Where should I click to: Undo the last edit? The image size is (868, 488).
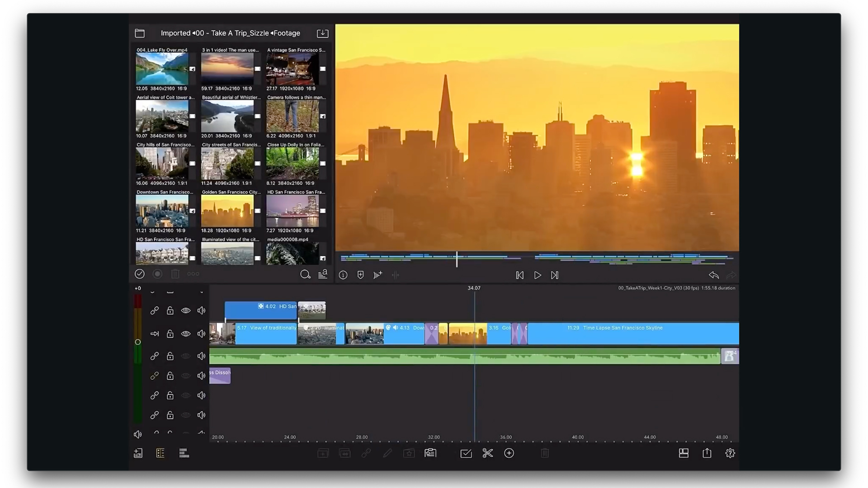[714, 275]
